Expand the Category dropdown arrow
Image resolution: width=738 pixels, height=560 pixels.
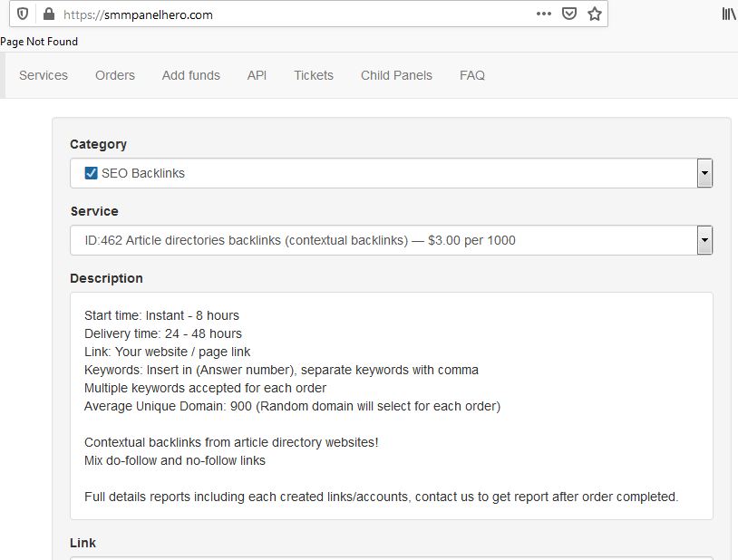(x=704, y=173)
